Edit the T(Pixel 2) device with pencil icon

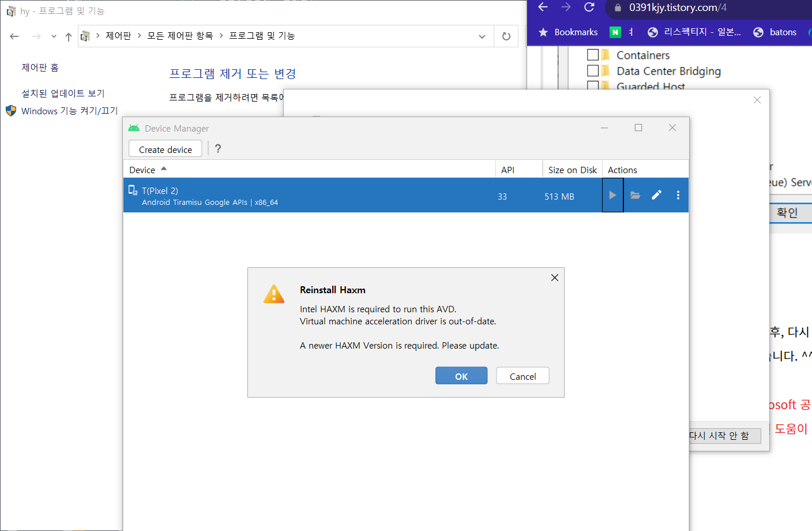coord(656,195)
